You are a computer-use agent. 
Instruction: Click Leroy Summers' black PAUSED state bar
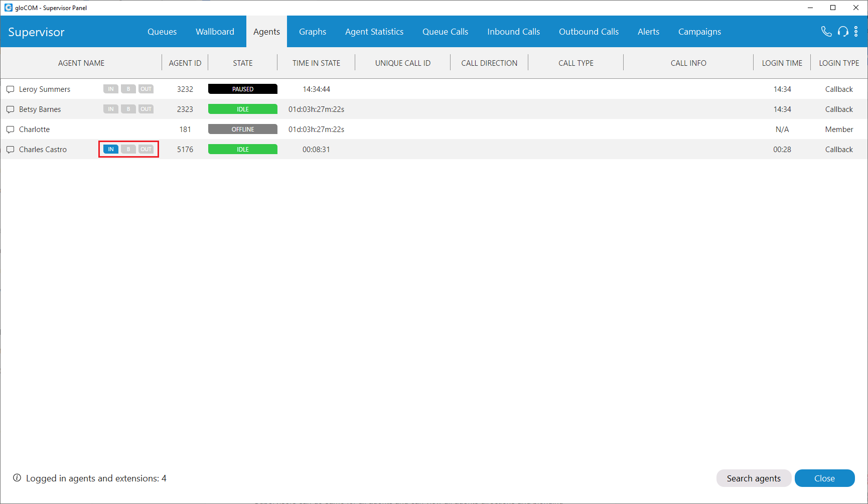pos(243,89)
